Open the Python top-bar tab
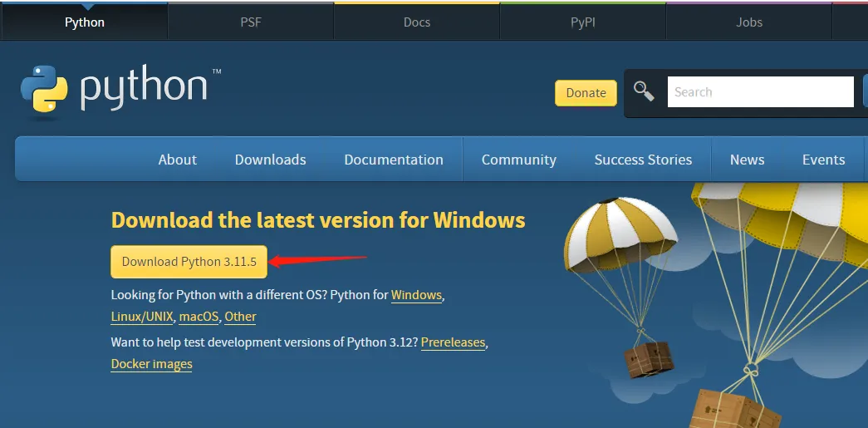868x428 pixels. point(84,22)
